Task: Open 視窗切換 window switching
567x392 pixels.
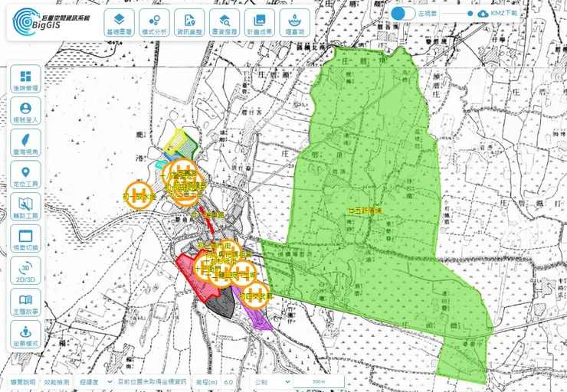Action: click(25, 238)
